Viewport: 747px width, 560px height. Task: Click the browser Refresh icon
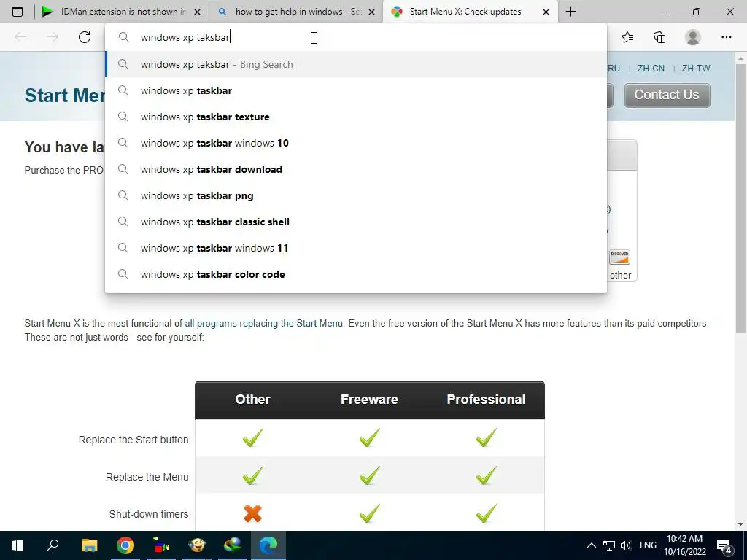[85, 37]
